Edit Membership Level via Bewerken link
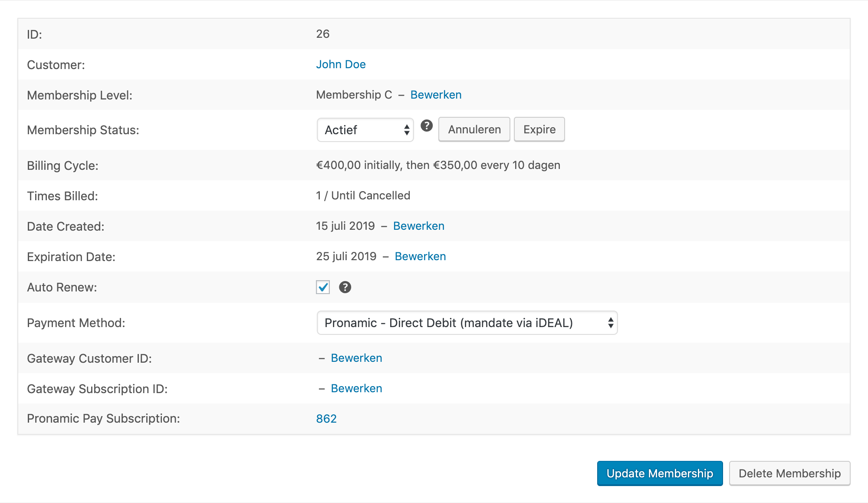Screen dimensions: 868x503 (x=436, y=95)
